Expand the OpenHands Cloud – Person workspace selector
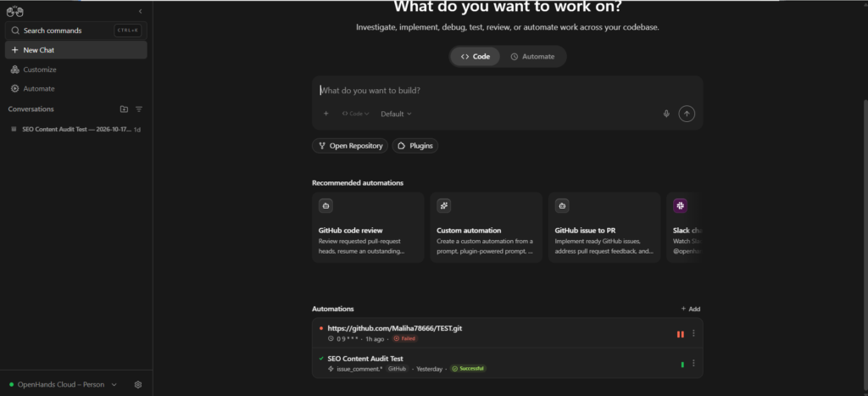The width and height of the screenshot is (868, 396). coord(63,384)
